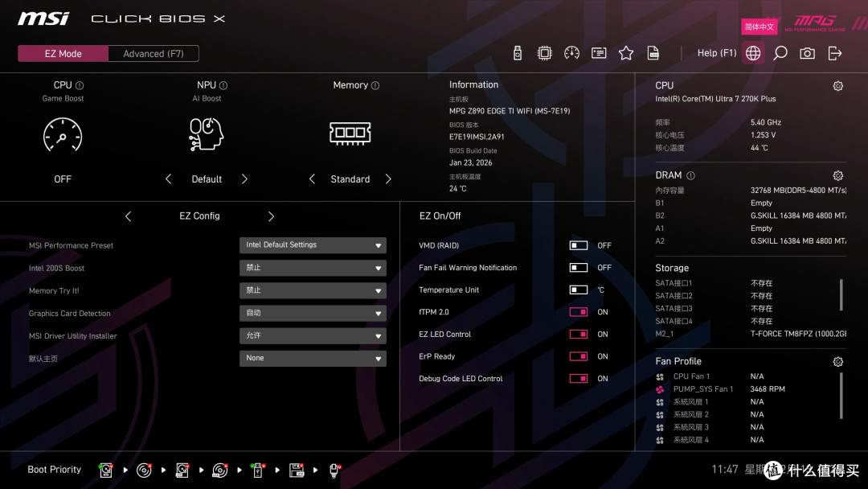Click the B2 G.SKILL memory slot entry

pos(751,216)
